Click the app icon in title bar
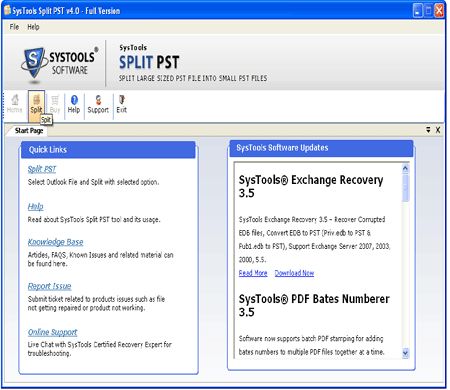450x390 pixels. pos(7,10)
